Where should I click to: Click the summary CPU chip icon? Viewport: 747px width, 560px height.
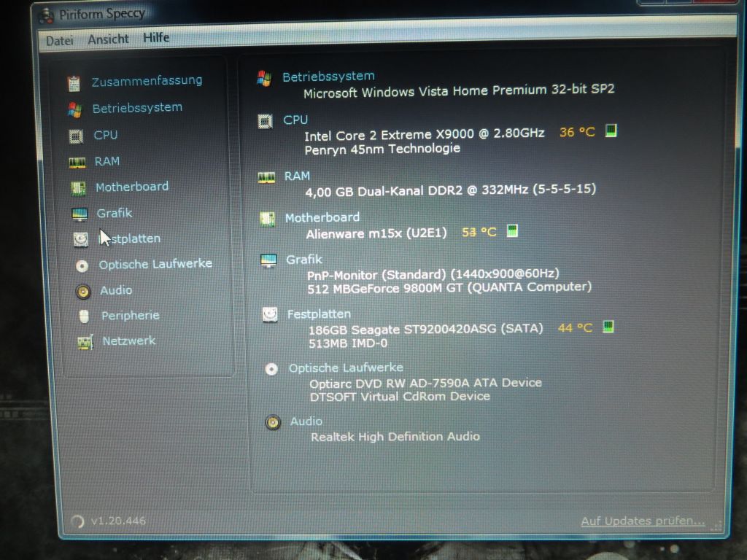click(266, 122)
